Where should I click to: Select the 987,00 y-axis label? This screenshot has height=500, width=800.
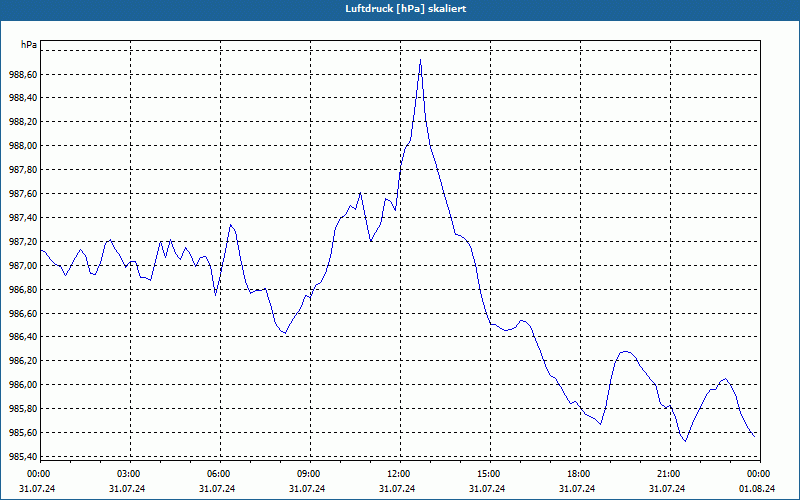tap(23, 265)
